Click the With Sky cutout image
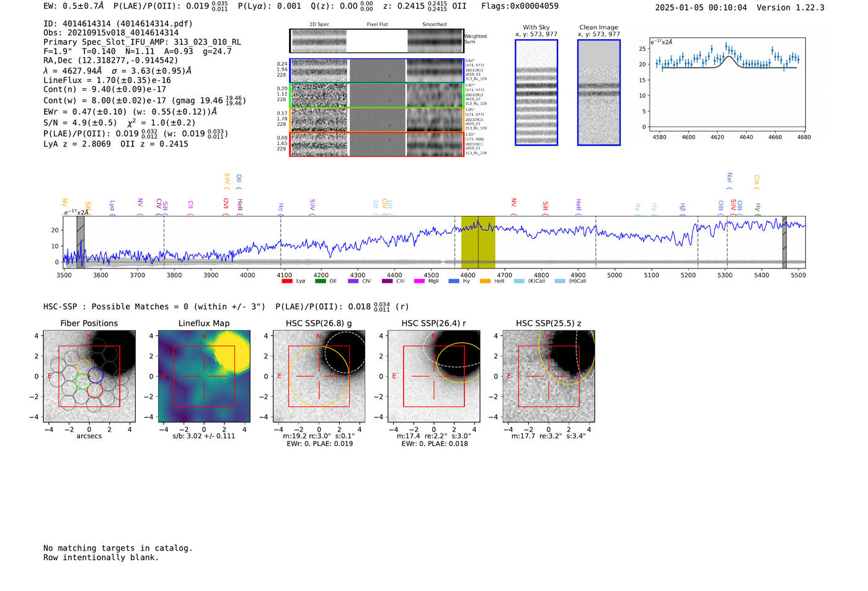This screenshot has width=868, height=591. [536, 92]
